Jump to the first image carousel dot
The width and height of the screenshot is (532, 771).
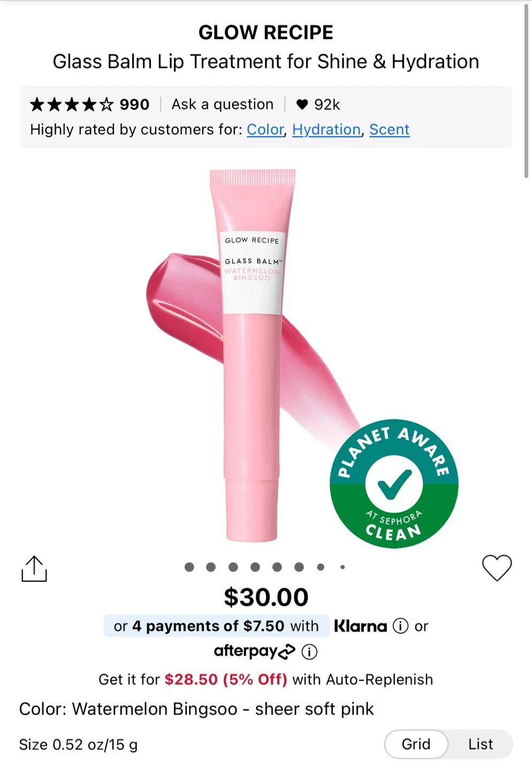[189, 567]
